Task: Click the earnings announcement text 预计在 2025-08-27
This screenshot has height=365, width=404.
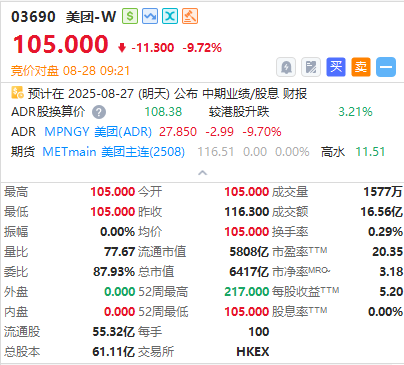Action: tap(167, 94)
